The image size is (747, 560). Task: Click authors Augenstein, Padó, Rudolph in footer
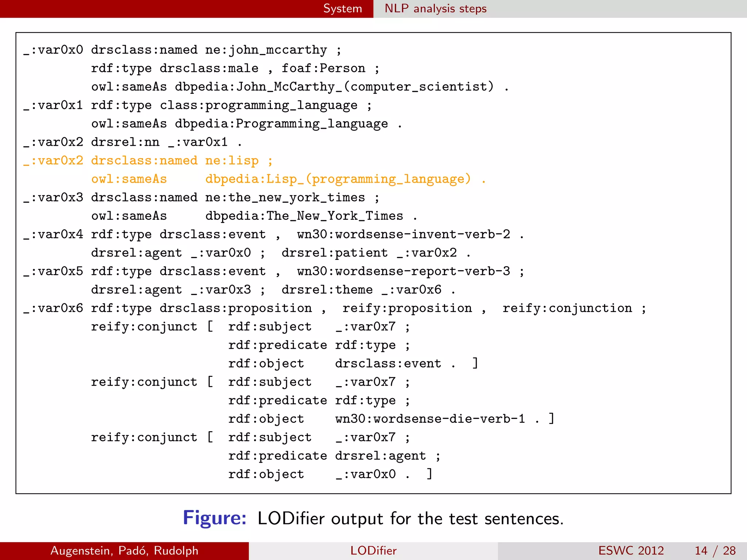pos(124,551)
